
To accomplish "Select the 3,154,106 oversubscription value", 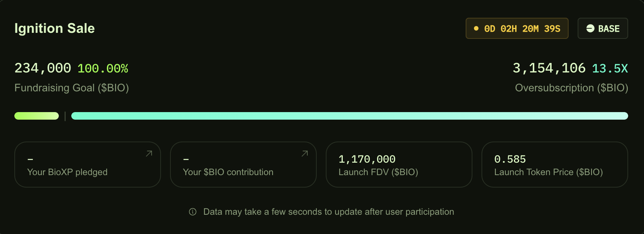I will click(549, 68).
